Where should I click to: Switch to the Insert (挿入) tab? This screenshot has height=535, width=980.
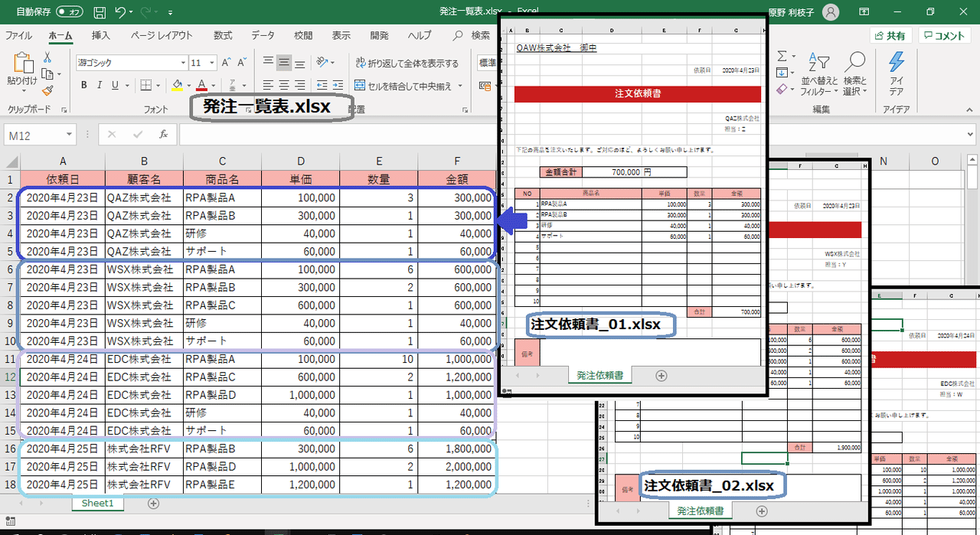pyautogui.click(x=101, y=36)
